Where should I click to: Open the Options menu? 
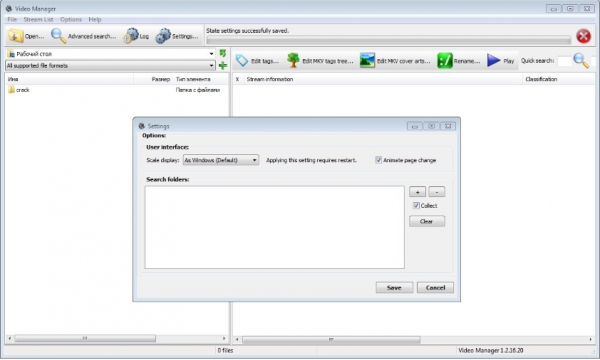point(71,20)
